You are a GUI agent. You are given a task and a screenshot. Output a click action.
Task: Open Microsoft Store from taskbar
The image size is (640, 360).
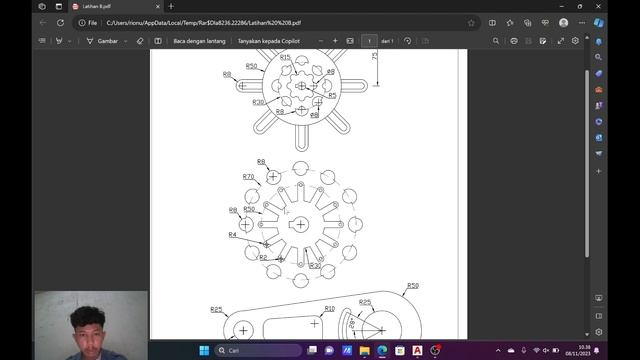click(x=400, y=350)
